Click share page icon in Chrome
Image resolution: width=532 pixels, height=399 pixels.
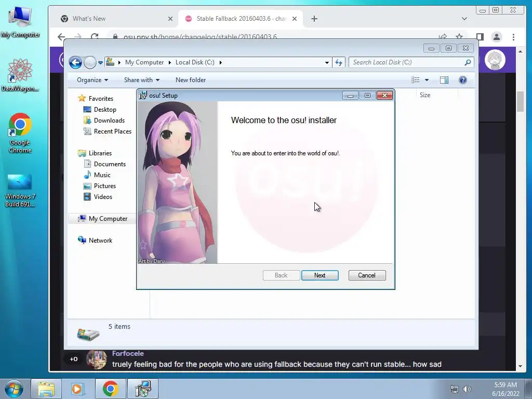point(443,37)
